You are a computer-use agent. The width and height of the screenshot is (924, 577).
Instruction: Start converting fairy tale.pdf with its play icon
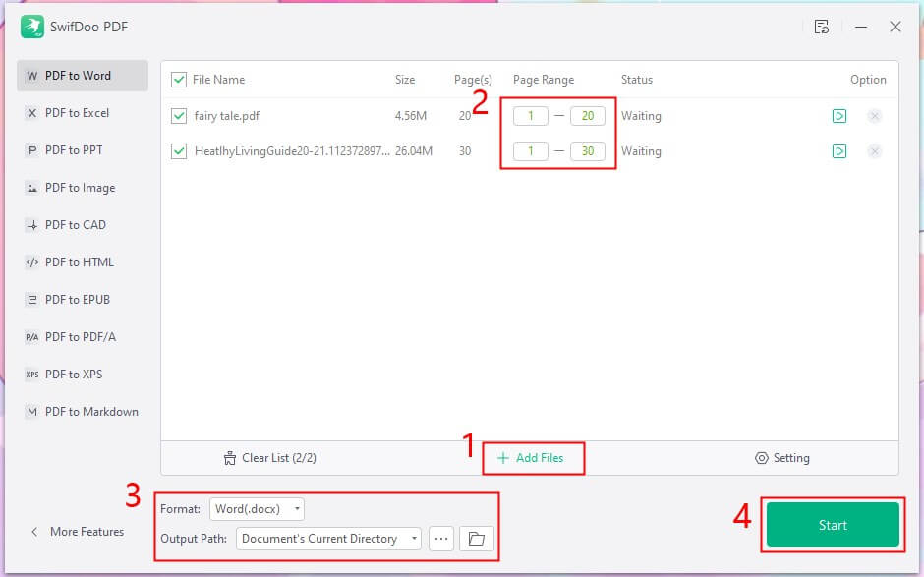[839, 116]
